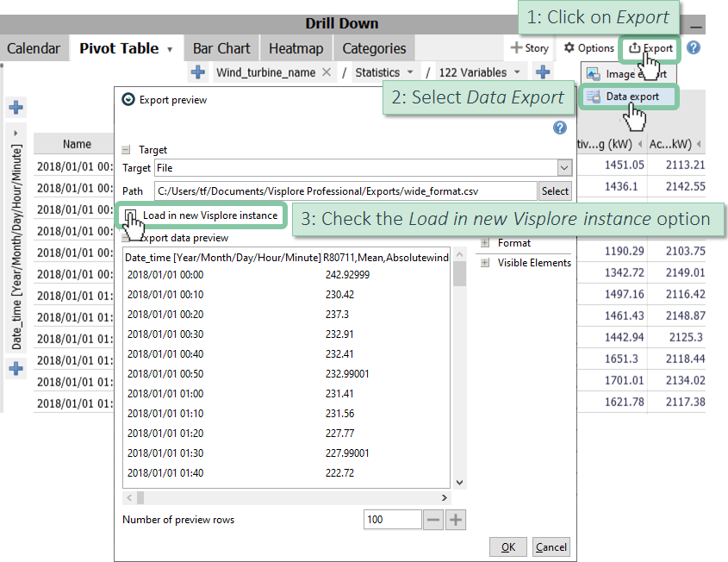
Task: Expand the Visible Elements section
Action: [485, 263]
